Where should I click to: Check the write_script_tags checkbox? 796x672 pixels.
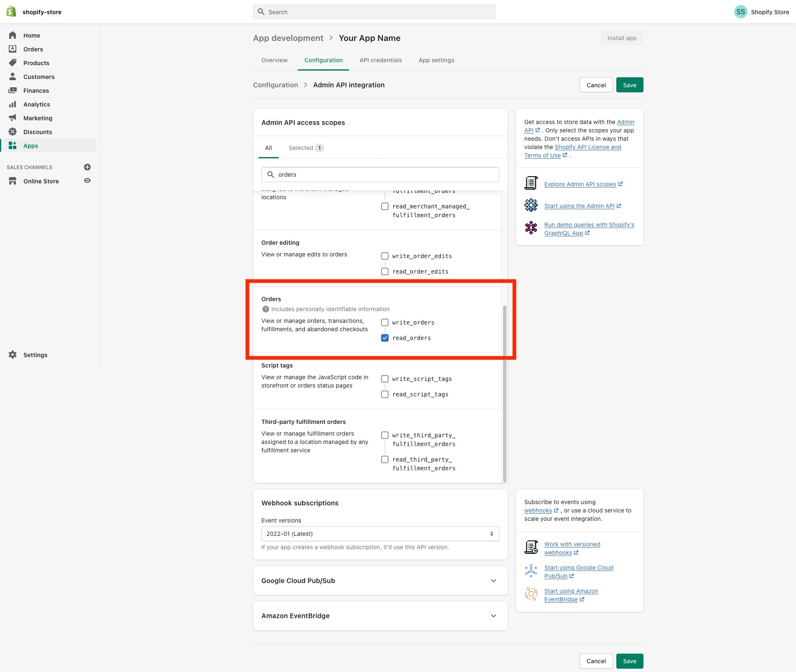click(385, 379)
